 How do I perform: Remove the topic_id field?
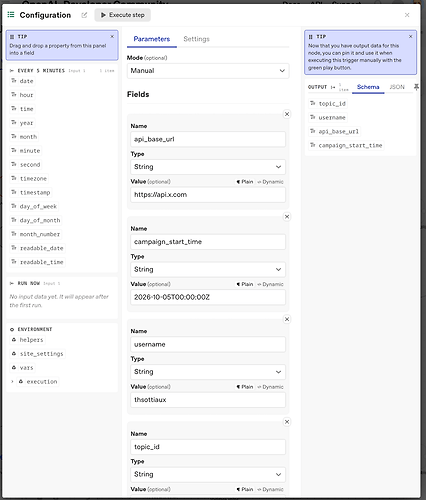pyautogui.click(x=287, y=422)
